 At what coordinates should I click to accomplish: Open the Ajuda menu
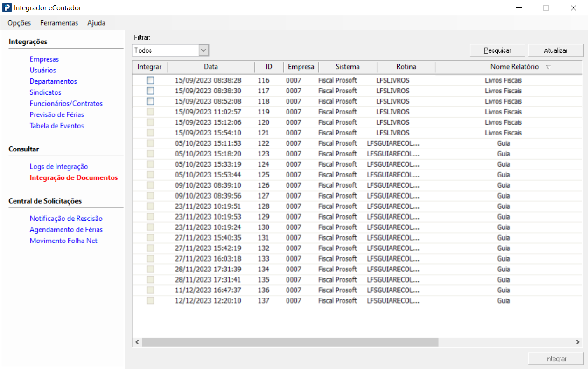coord(96,23)
